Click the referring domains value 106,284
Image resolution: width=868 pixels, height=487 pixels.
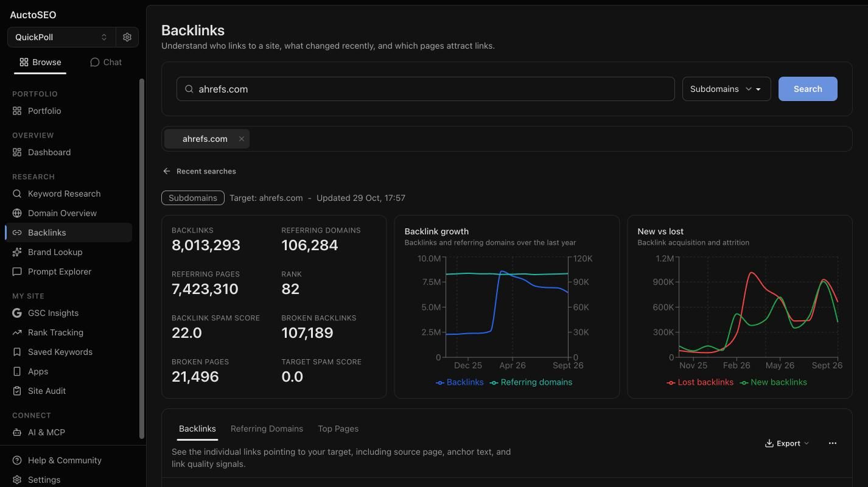tap(309, 245)
